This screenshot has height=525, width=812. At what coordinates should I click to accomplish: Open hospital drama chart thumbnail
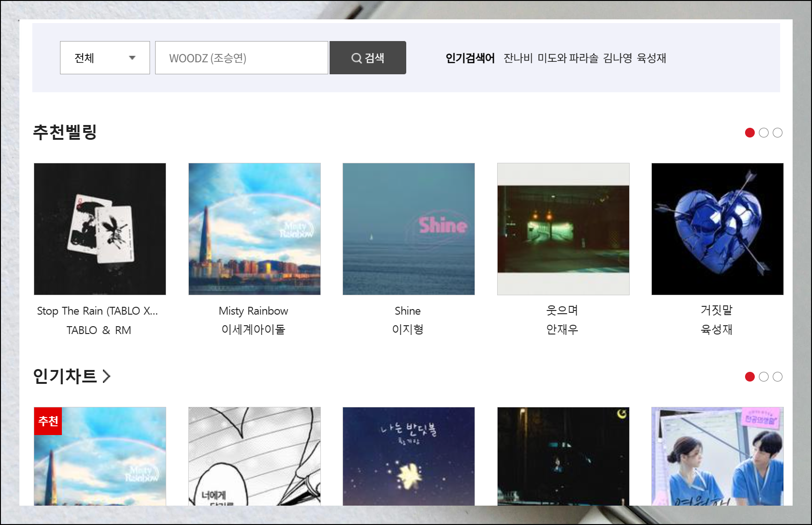(x=717, y=456)
